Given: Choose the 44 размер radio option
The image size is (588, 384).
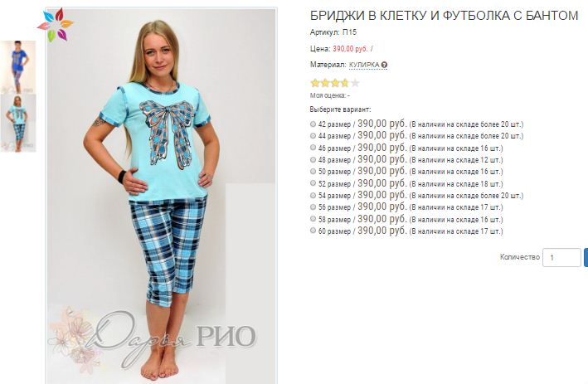Looking at the screenshot, I should click(x=313, y=136).
